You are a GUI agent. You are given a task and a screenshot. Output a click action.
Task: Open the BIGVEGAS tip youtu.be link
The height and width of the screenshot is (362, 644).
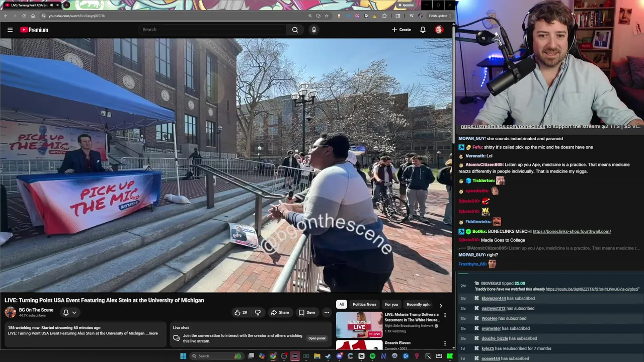coord(592,289)
